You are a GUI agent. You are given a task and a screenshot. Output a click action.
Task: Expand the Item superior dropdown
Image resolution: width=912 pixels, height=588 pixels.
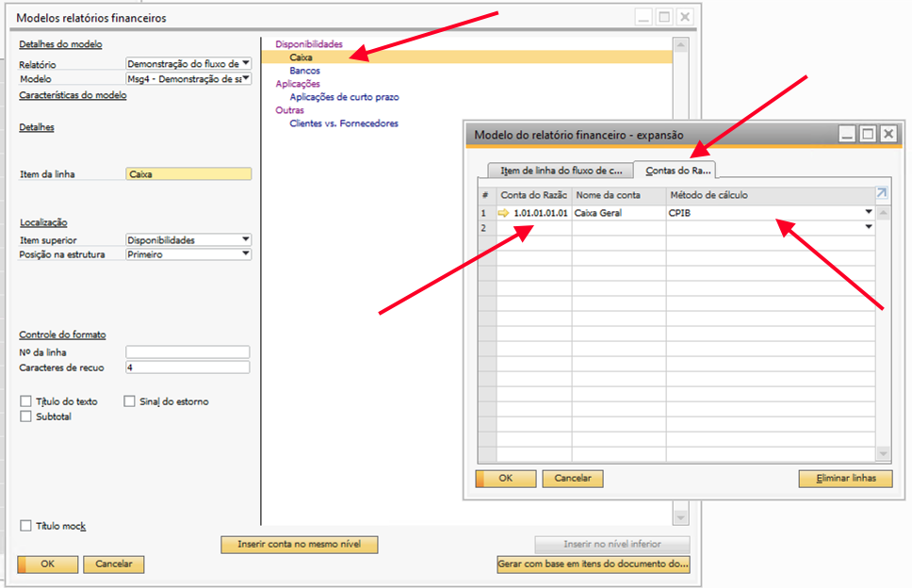click(x=246, y=239)
